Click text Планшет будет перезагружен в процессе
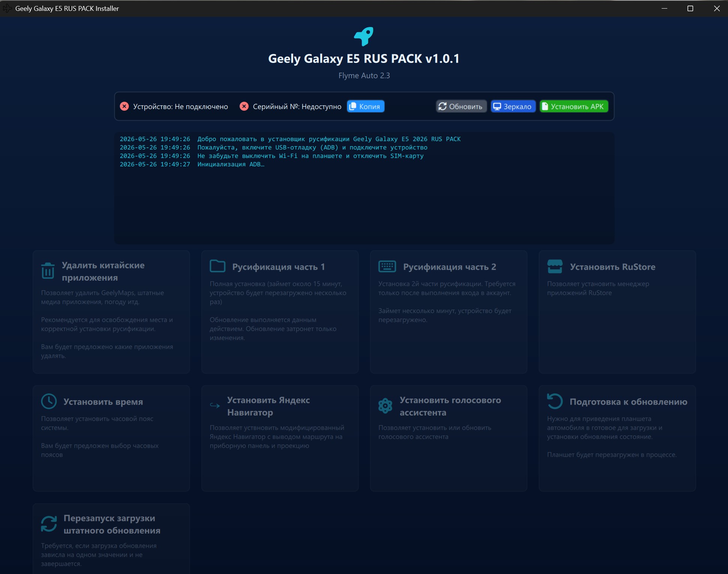 point(612,454)
